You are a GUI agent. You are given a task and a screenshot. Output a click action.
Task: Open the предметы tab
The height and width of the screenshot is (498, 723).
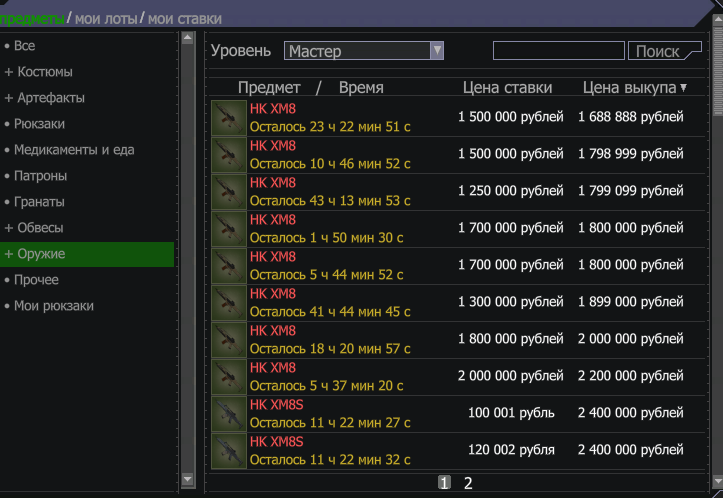click(32, 19)
